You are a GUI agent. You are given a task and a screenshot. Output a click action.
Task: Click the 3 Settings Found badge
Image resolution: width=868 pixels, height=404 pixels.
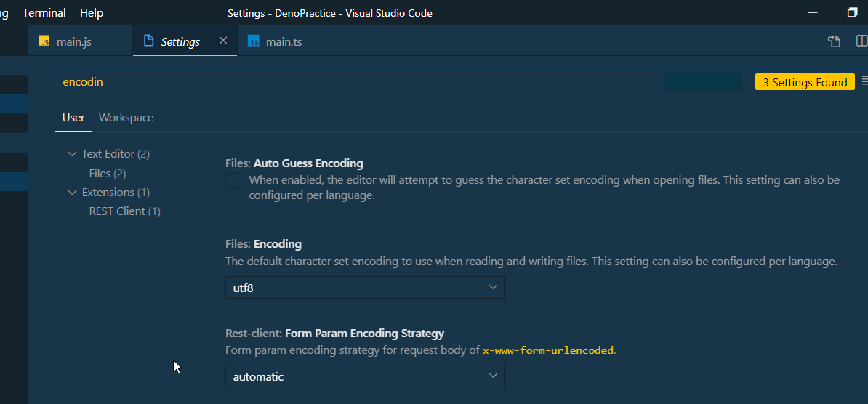coord(805,82)
